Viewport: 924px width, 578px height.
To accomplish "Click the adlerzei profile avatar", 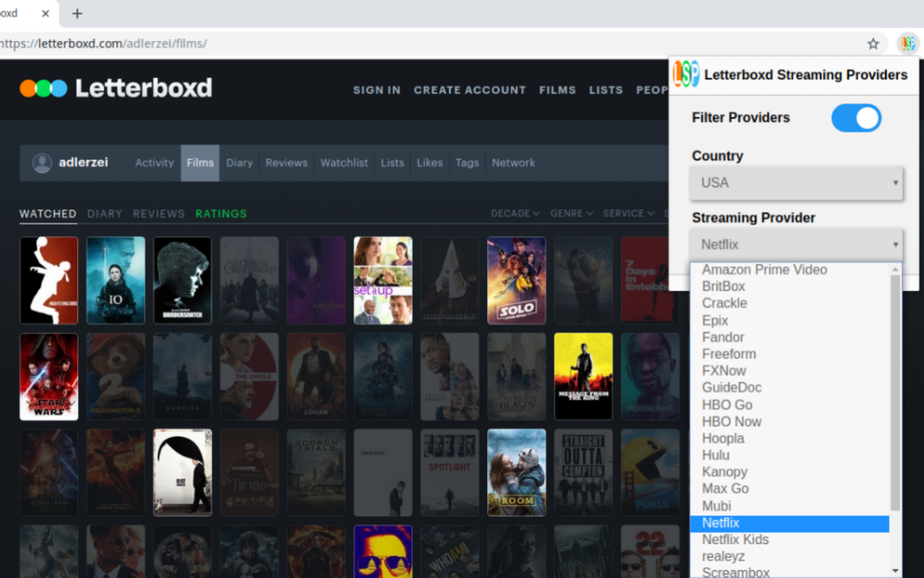I will click(x=43, y=163).
